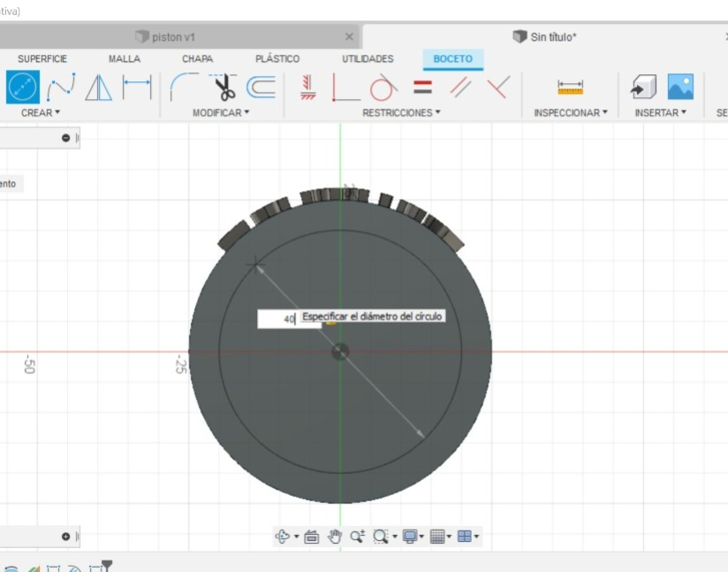
Task: Collapse the top browser panel minus button
Action: pyautogui.click(x=66, y=138)
